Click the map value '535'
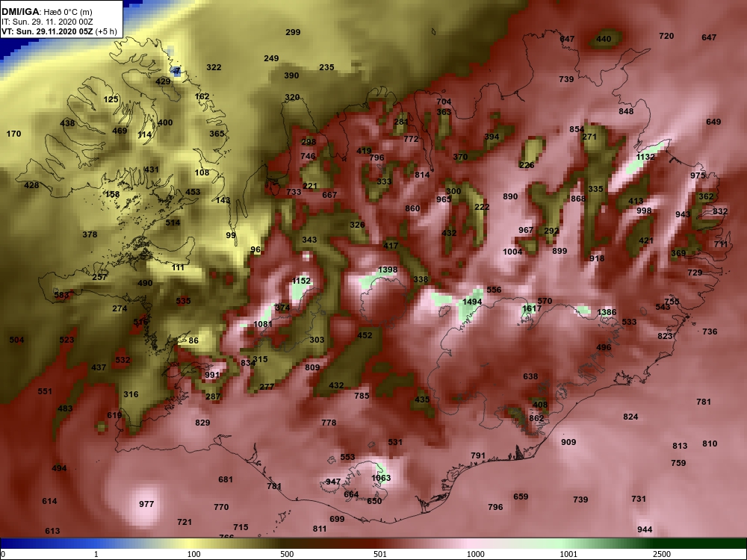Viewport: 747px width, 560px height. 183,301
